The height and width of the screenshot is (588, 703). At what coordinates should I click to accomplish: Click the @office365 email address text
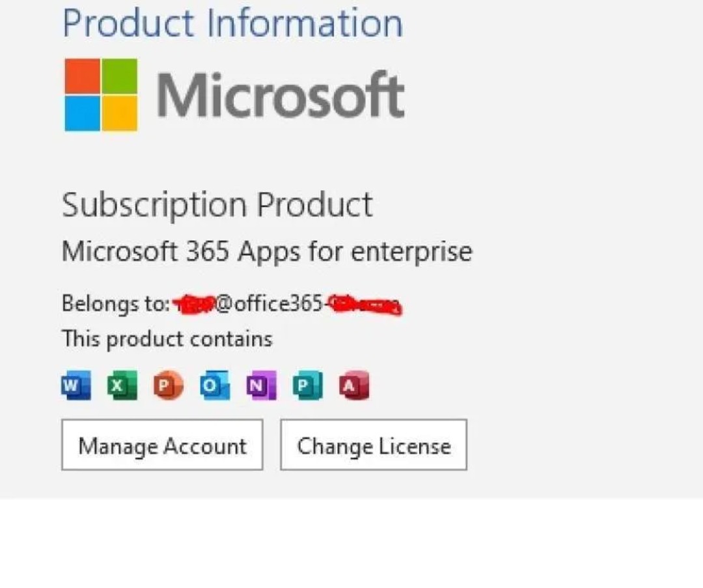[286, 303]
